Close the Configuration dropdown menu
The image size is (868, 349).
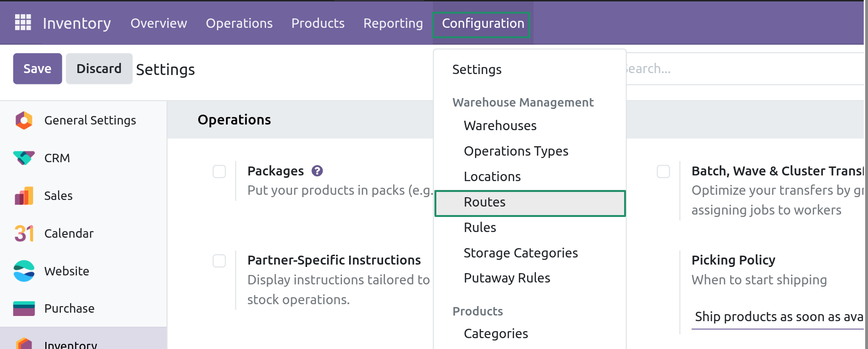point(483,23)
